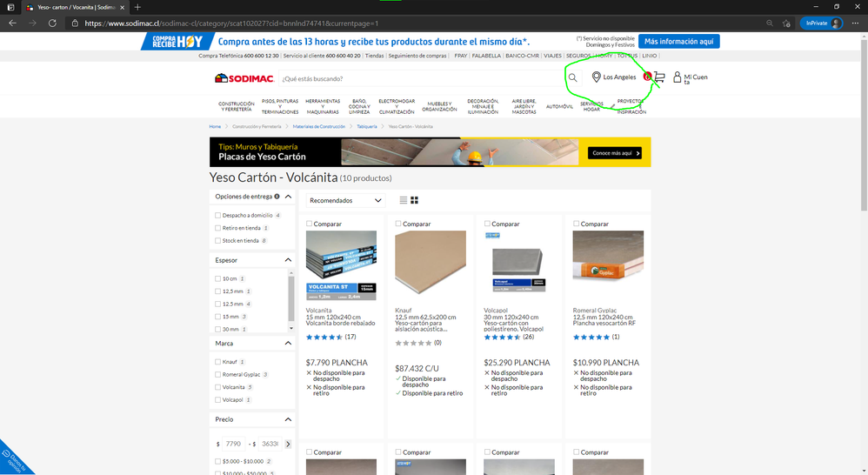Check Stock en tienda filter
Viewport: 868px width, 475px height.
pyautogui.click(x=217, y=241)
